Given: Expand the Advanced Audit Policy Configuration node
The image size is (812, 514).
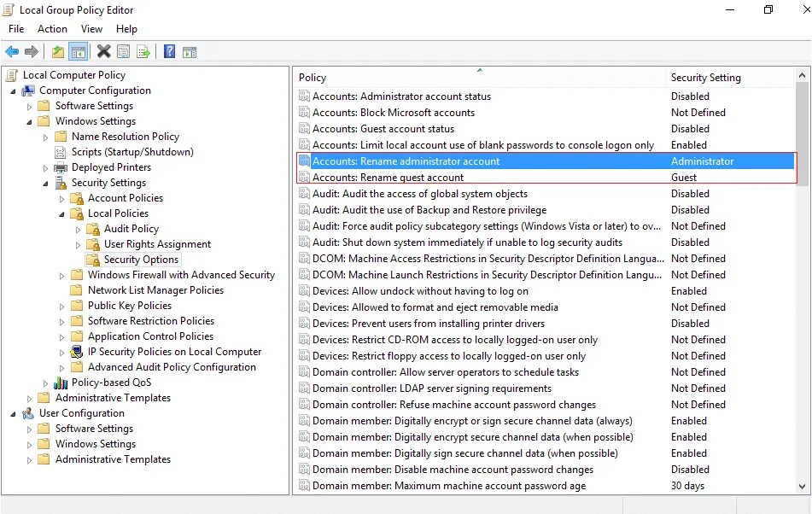Looking at the screenshot, I should coord(61,368).
